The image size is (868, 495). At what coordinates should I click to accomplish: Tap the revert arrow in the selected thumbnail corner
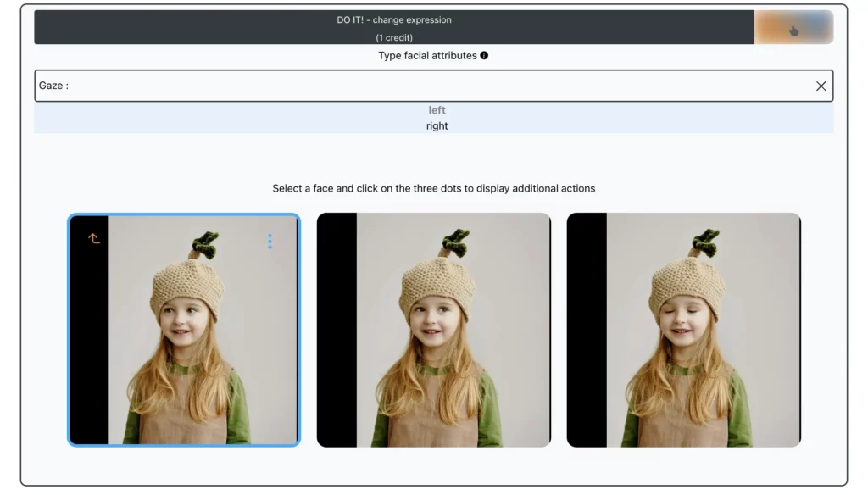(x=93, y=239)
